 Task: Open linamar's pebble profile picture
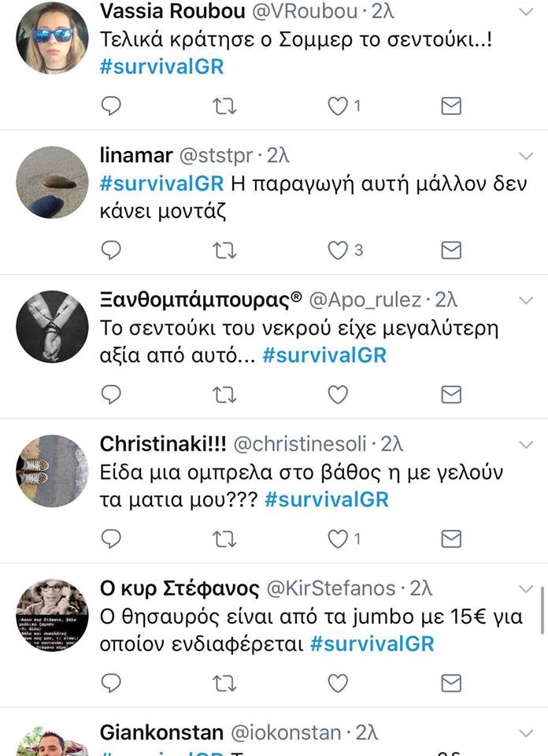click(52, 182)
